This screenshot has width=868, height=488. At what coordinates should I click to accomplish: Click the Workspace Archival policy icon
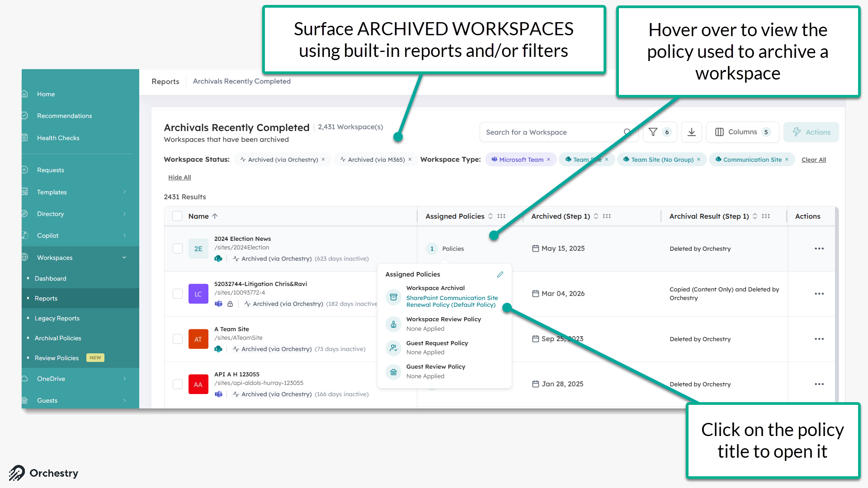pyautogui.click(x=393, y=297)
